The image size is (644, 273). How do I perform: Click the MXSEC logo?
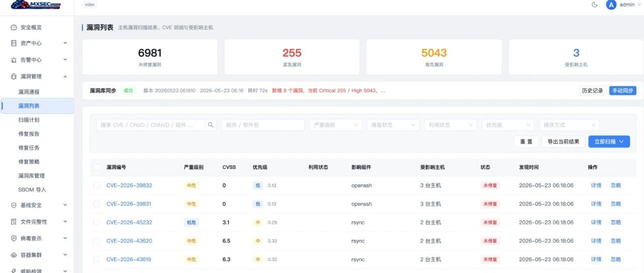click(36, 5)
